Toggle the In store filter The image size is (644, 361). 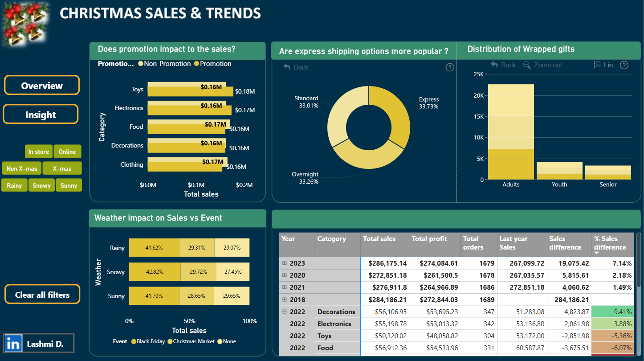39,152
